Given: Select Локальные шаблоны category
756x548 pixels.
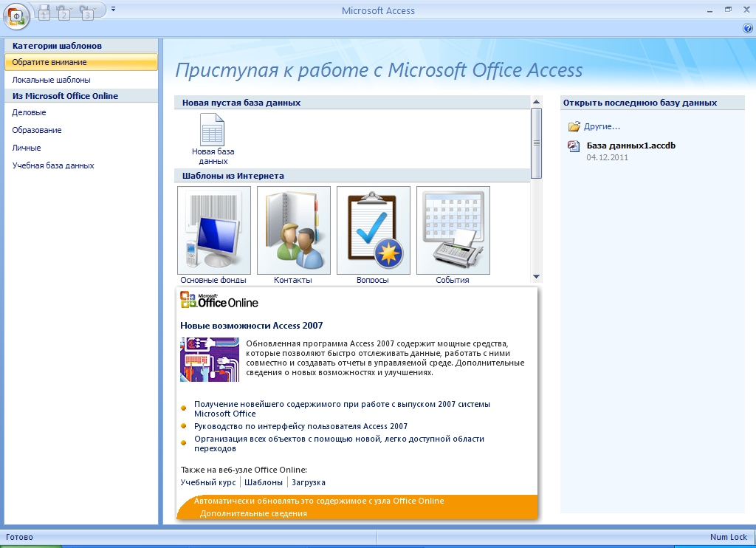Looking at the screenshot, I should 81,80.
